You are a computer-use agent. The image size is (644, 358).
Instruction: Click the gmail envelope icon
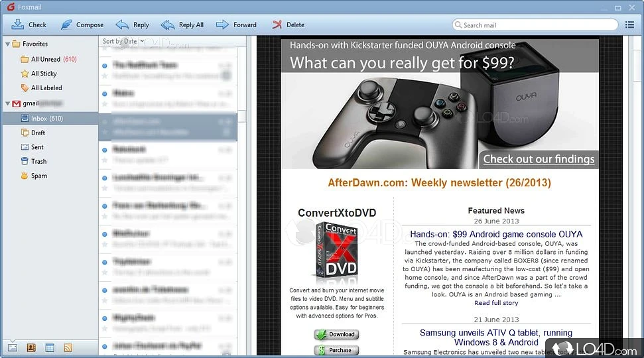click(x=17, y=103)
